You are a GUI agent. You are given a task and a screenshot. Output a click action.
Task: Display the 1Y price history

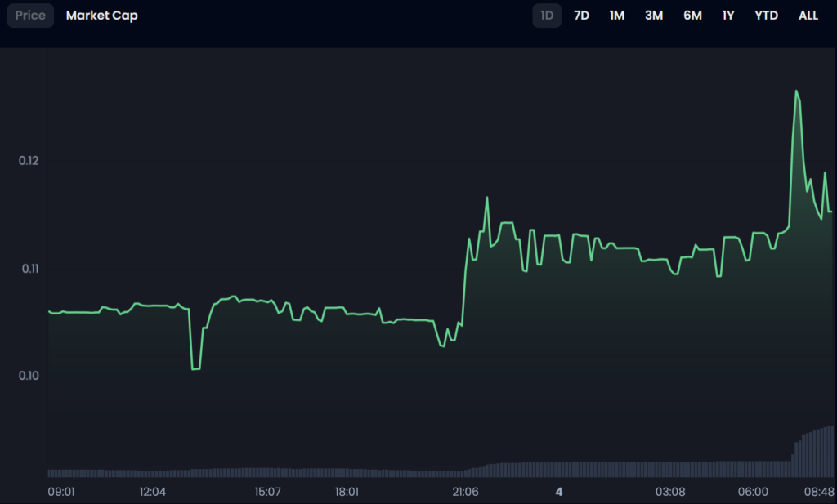tap(727, 16)
